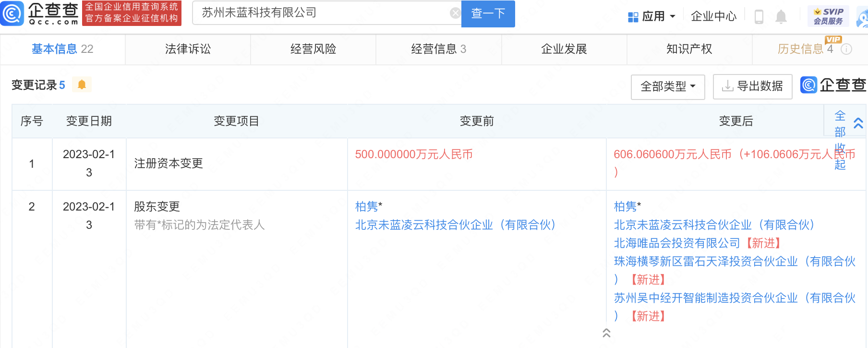868x348 pixels.
Task: Click the 导出数据 export button
Action: click(752, 87)
